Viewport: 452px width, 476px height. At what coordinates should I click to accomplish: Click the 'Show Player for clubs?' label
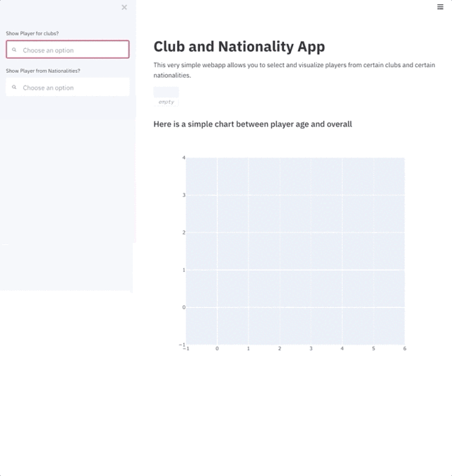click(x=32, y=33)
